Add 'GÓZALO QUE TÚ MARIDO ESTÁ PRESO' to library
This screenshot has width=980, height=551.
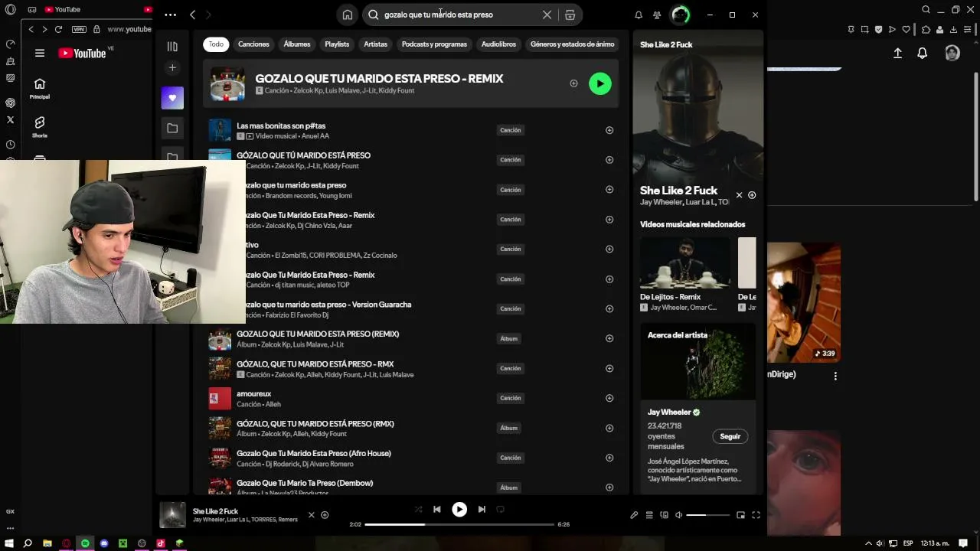pyautogui.click(x=609, y=160)
